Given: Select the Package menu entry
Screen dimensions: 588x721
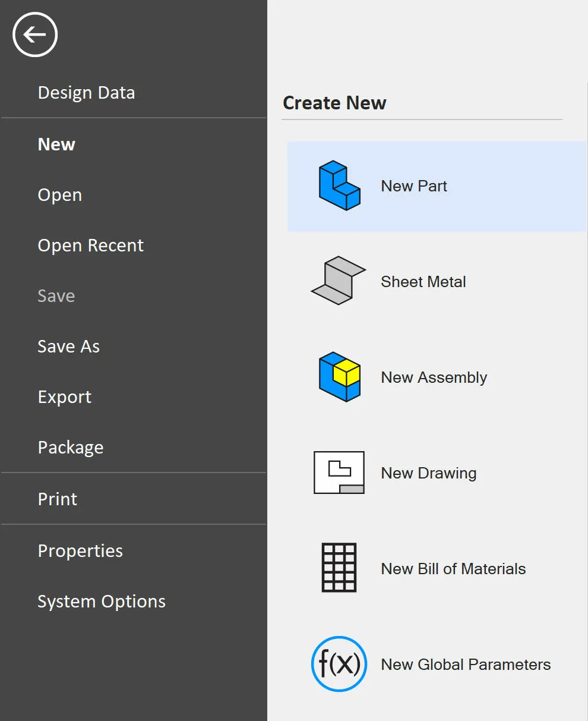Looking at the screenshot, I should click(71, 448).
